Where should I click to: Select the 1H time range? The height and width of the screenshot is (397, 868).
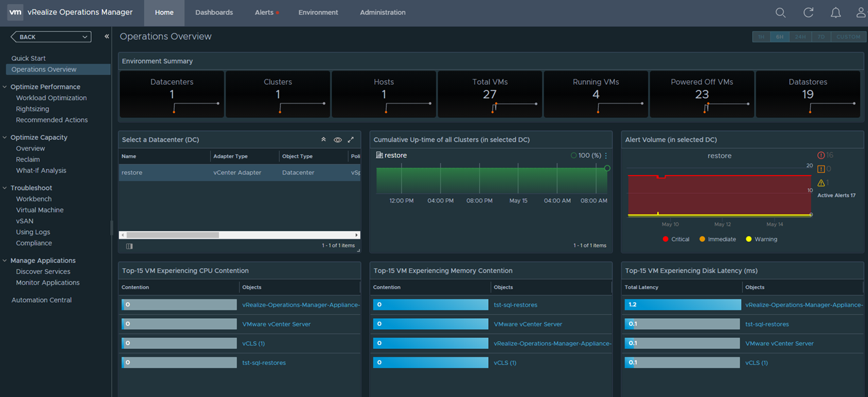(761, 37)
